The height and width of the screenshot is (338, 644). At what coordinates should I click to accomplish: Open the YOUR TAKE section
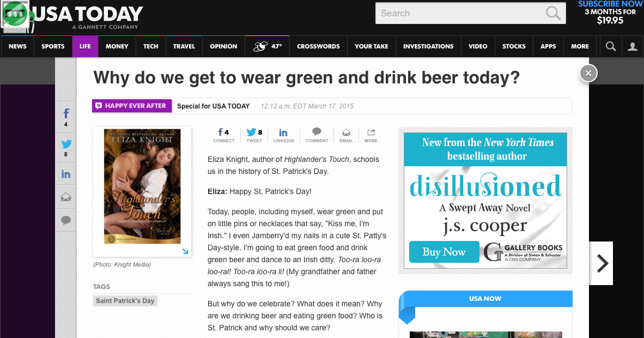coord(371,46)
